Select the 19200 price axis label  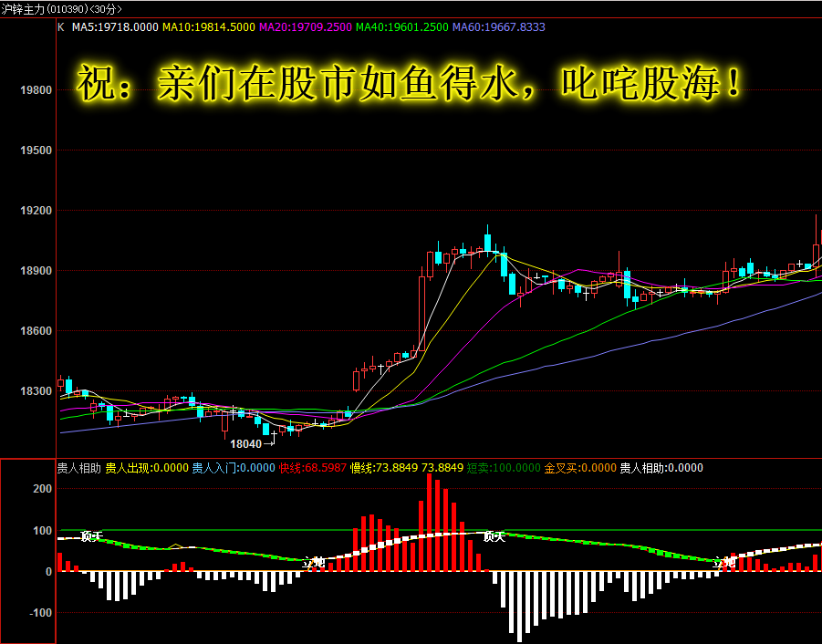(x=36, y=211)
